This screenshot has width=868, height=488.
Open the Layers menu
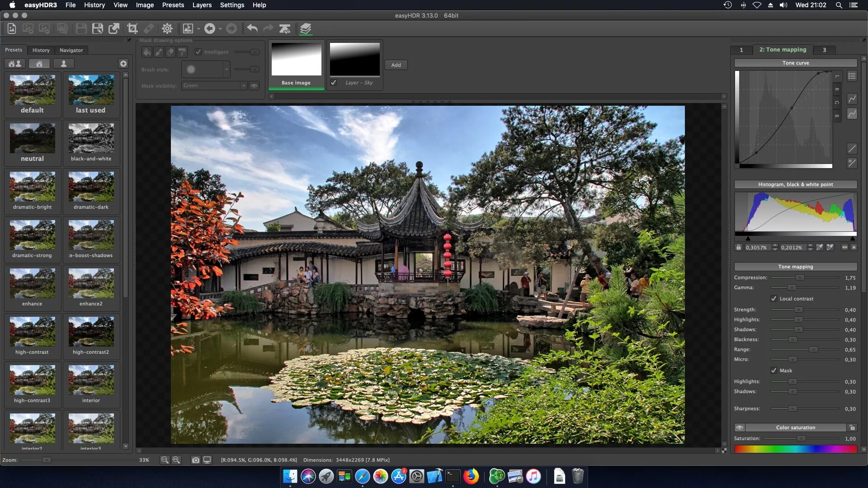(202, 5)
